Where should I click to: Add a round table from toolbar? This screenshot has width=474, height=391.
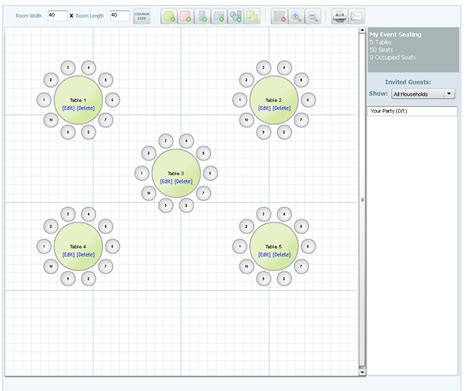[x=169, y=16]
